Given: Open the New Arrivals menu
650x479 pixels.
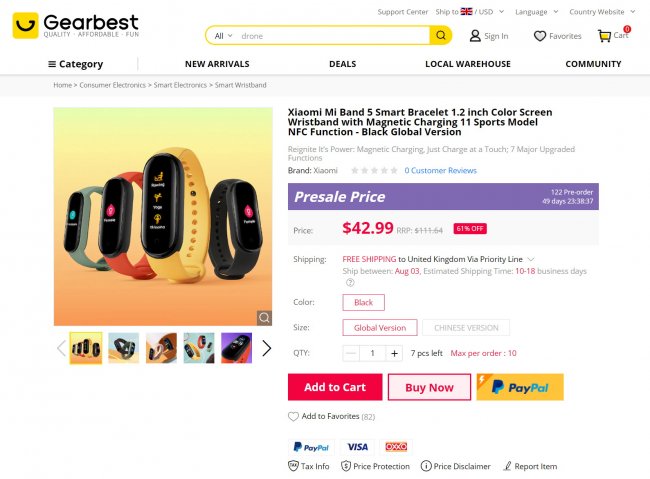Looking at the screenshot, I should 217,64.
